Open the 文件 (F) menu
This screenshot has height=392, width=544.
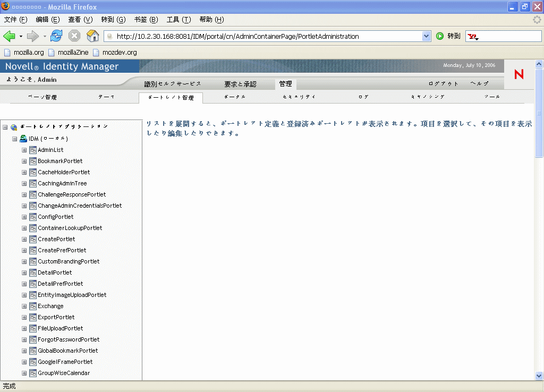[x=15, y=20]
